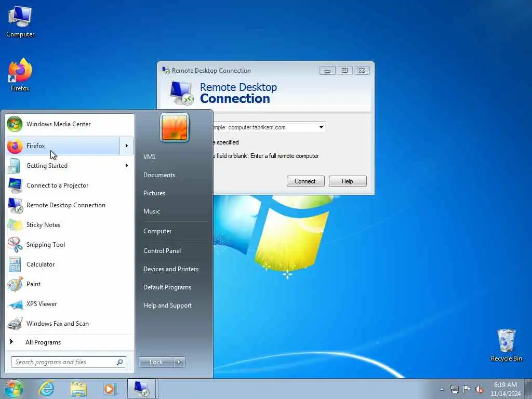
Task: Open Pictures from Start menu
Action: pyautogui.click(x=154, y=193)
